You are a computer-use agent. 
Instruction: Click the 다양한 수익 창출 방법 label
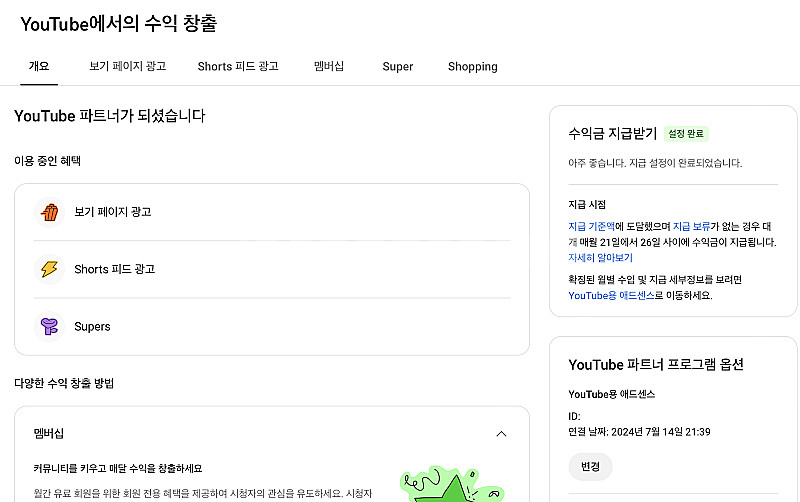64,383
